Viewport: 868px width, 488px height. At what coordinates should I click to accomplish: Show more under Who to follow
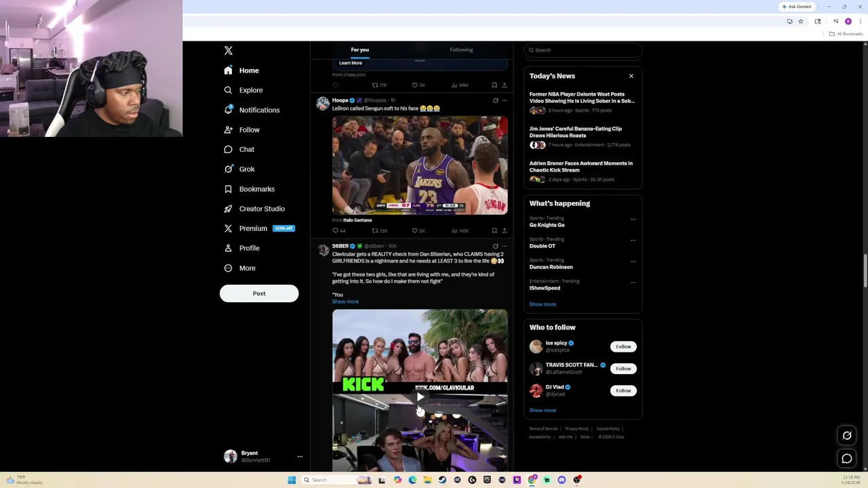(x=542, y=411)
